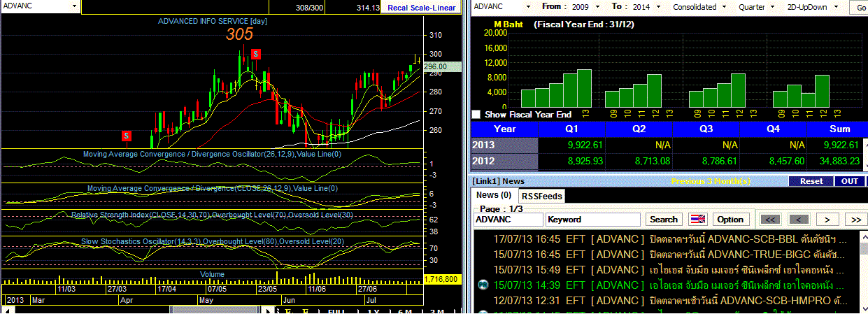Jump to last news page with >> button
The width and height of the screenshot is (868, 314).
(856, 219)
